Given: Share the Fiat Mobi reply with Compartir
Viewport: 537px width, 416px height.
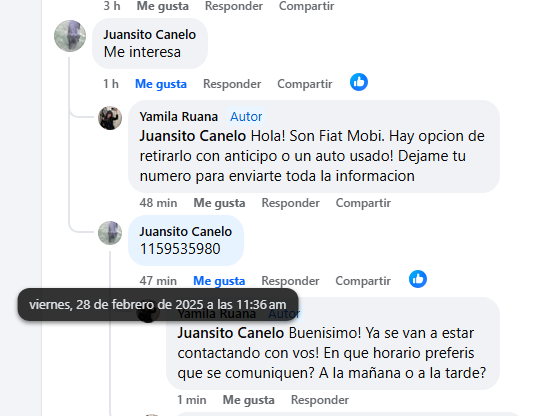Looking at the screenshot, I should coord(363,203).
